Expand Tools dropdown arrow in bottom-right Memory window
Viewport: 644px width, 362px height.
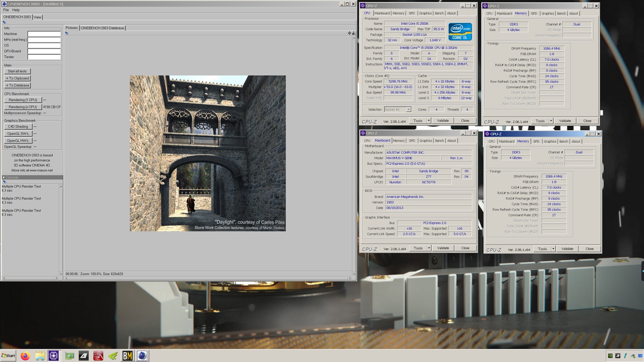553,249
